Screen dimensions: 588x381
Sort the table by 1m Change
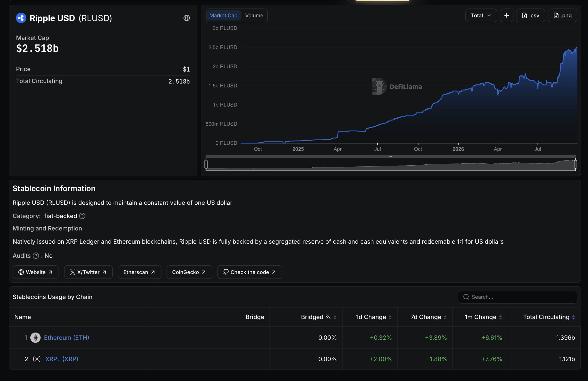pyautogui.click(x=483, y=317)
